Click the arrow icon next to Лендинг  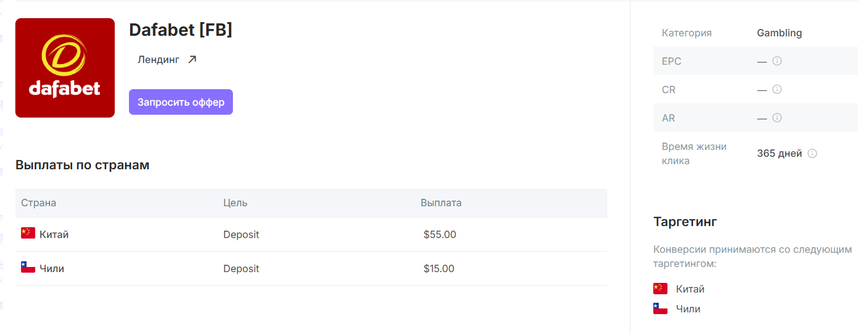tap(192, 60)
